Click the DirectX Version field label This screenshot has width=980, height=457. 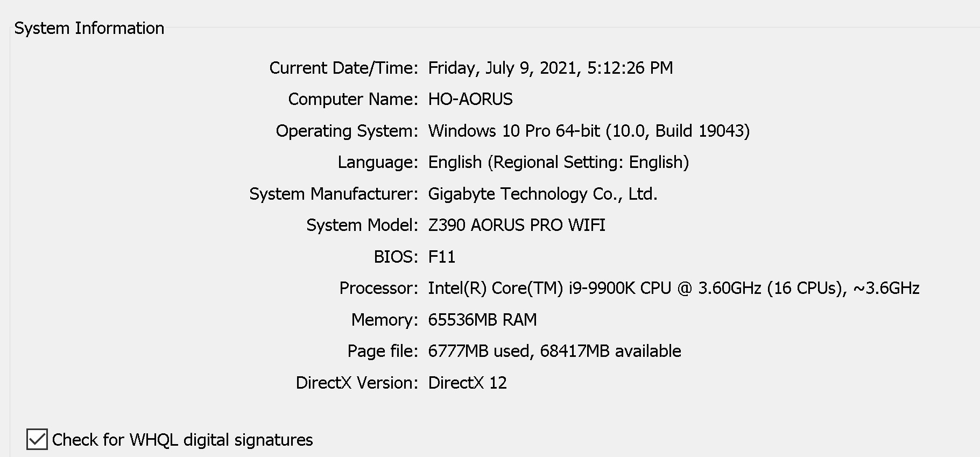coord(356,383)
